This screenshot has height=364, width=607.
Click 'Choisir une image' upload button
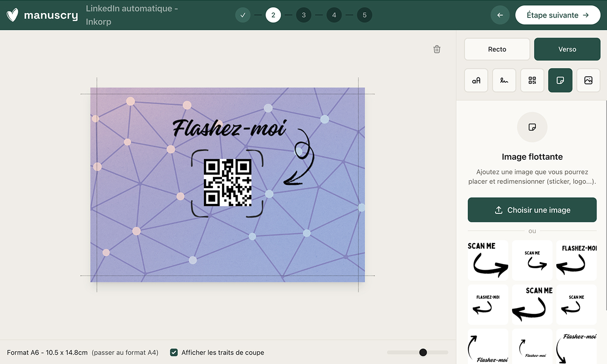[x=532, y=210]
